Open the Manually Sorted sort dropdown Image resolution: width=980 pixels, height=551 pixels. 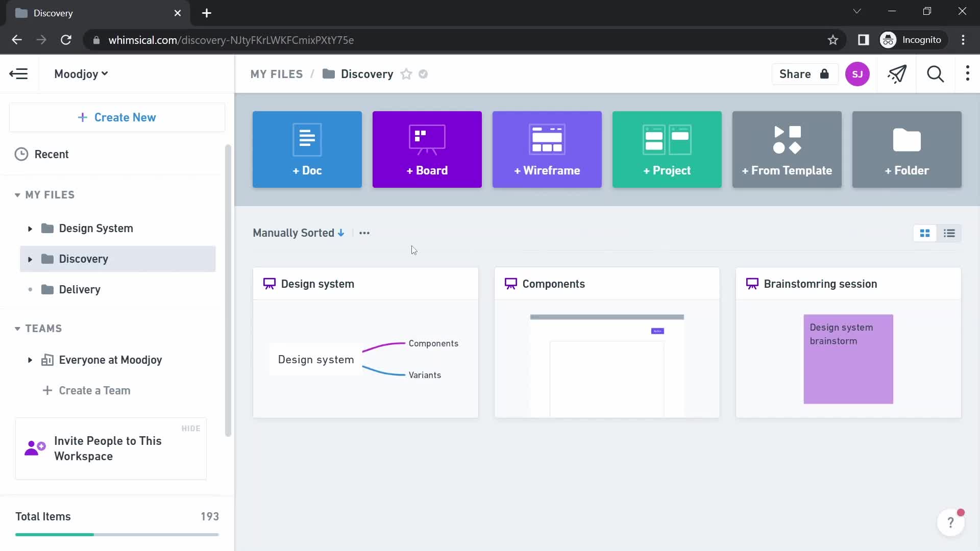point(299,233)
